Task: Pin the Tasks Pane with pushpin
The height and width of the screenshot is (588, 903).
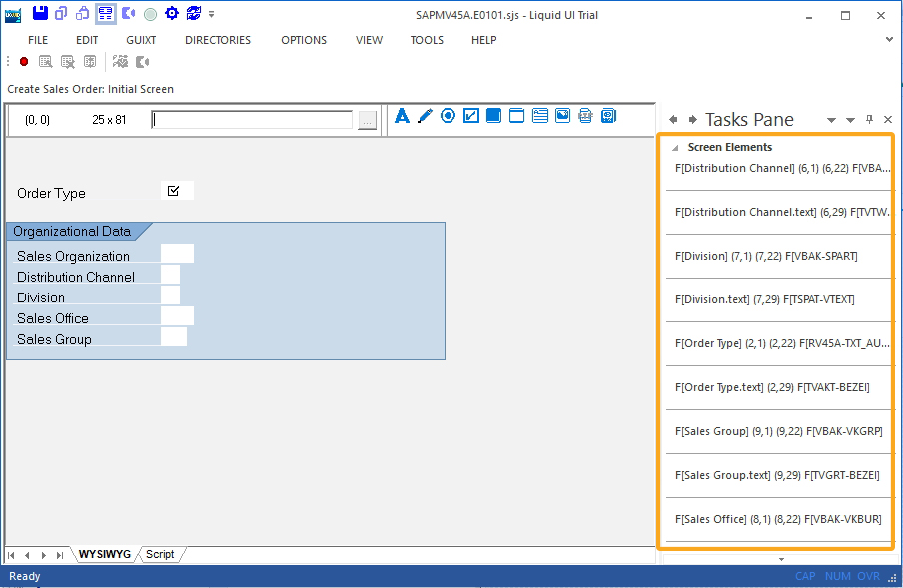Action: 869,120
